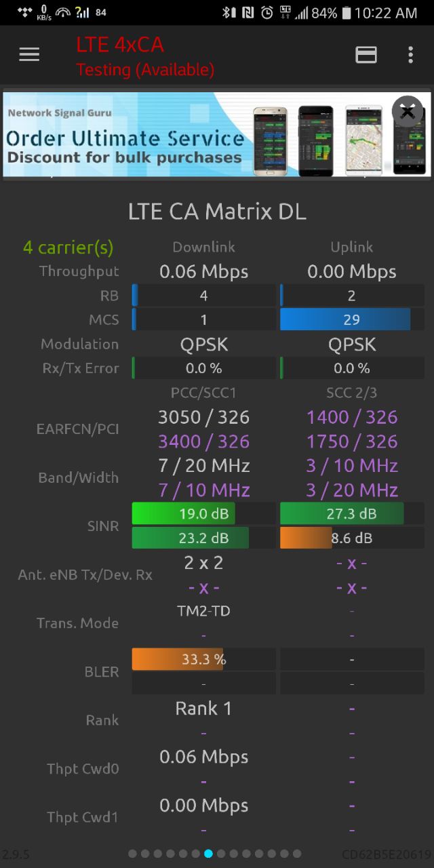The width and height of the screenshot is (434, 868).
Task: Select the 3050 / 326 EARFCN value
Action: click(x=203, y=417)
